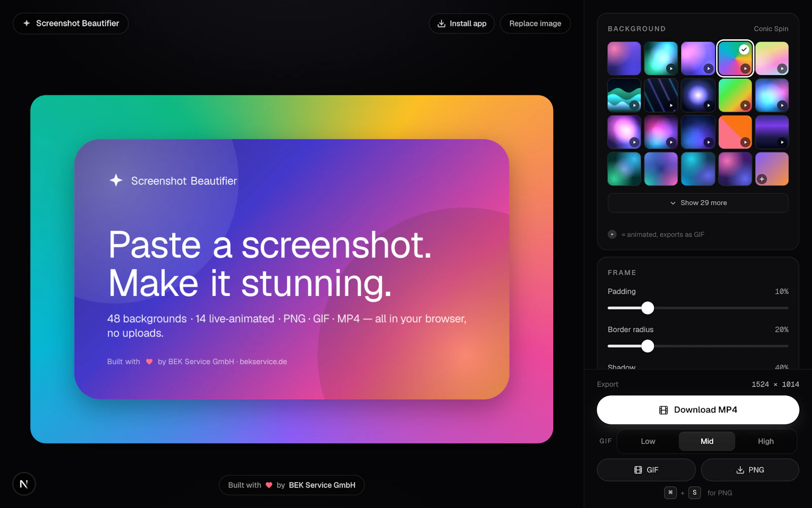Click the chevron beside Show 29 more
This screenshot has height=508, width=812.
(x=673, y=203)
